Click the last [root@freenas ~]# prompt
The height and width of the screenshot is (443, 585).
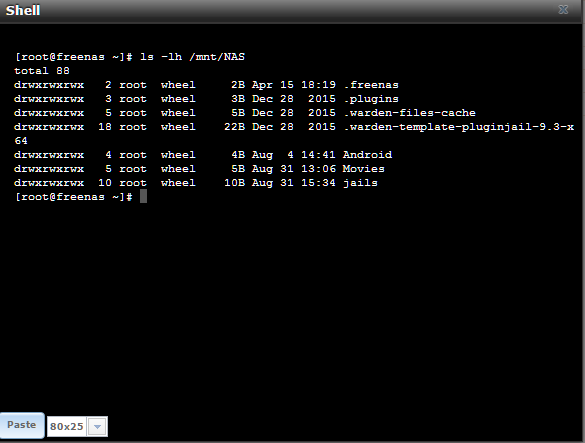click(73, 197)
